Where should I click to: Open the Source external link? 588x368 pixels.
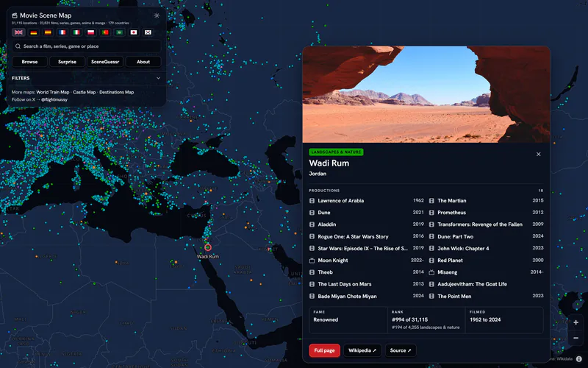pyautogui.click(x=400, y=350)
